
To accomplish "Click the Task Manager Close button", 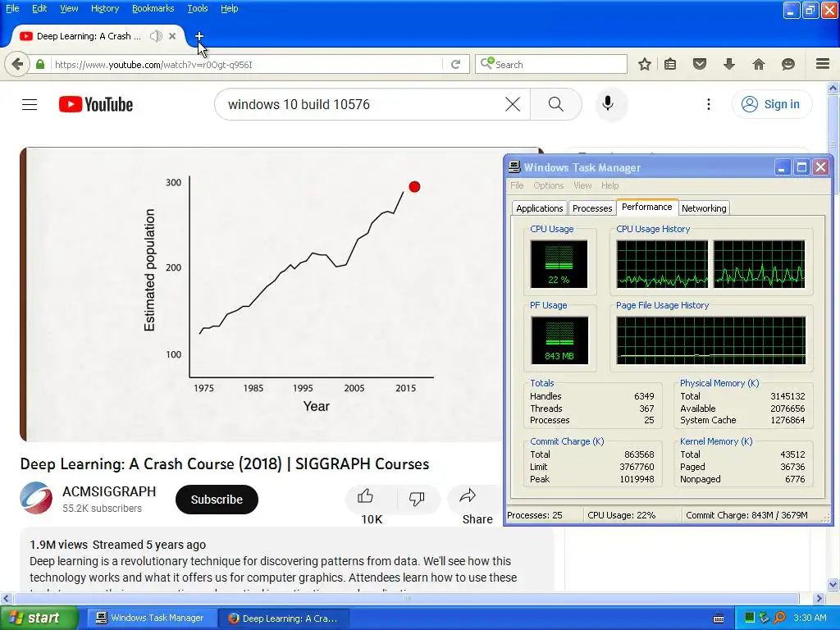I will pos(820,167).
